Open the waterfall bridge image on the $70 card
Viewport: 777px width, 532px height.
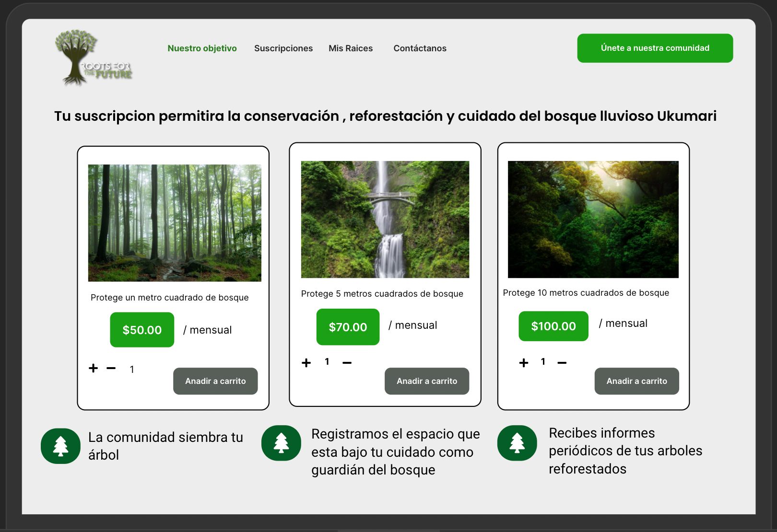pos(385,220)
